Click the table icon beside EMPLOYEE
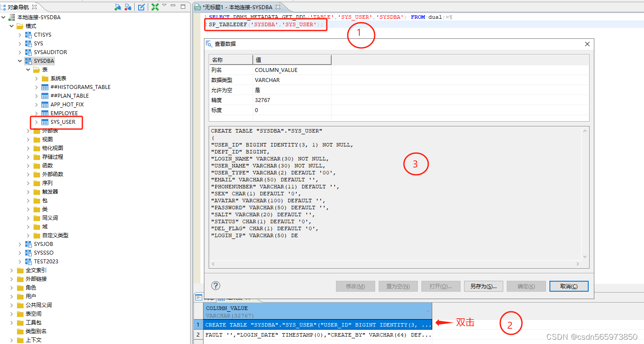Screen dimensions: 644x344 [45, 113]
